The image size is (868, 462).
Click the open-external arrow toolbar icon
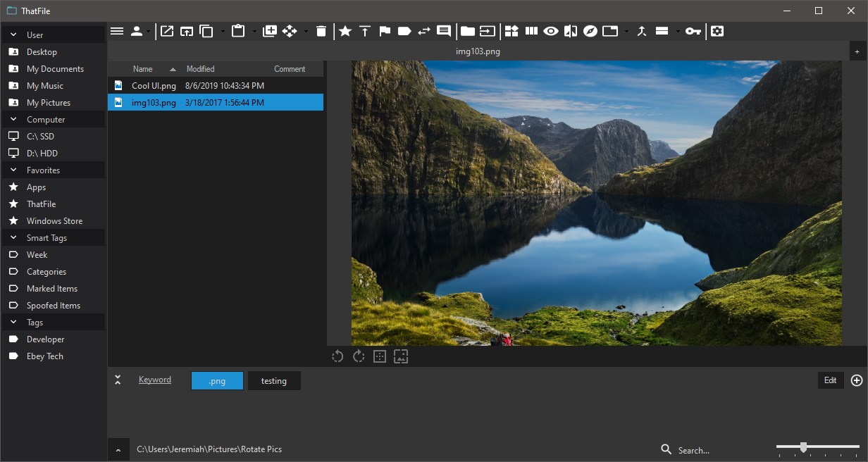click(167, 31)
